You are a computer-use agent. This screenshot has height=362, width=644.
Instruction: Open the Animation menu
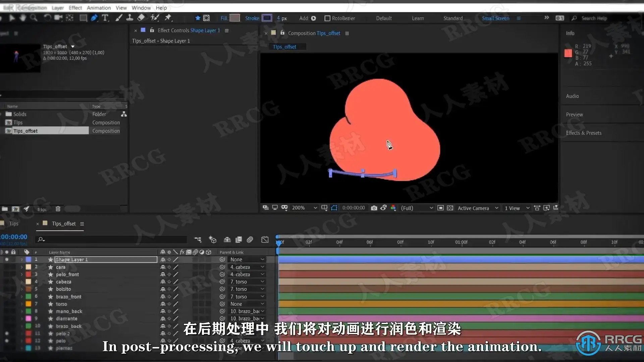point(99,8)
